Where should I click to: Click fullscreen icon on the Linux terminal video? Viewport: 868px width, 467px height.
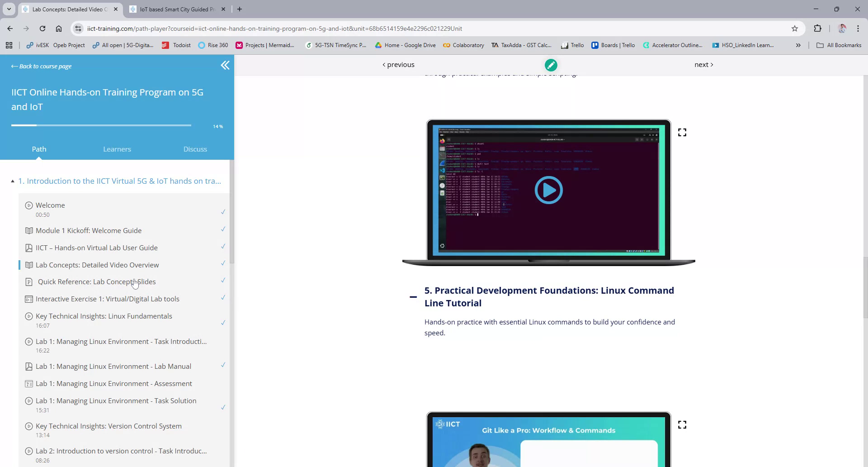682,132
